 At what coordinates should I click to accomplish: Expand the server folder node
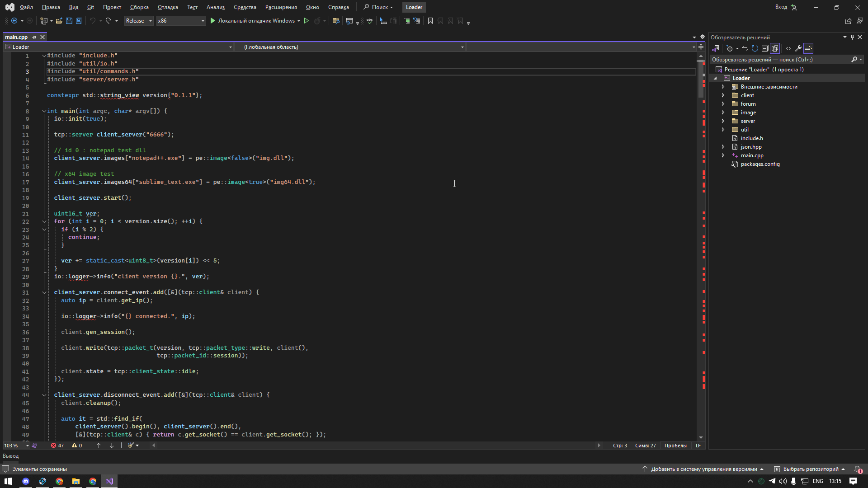point(723,121)
